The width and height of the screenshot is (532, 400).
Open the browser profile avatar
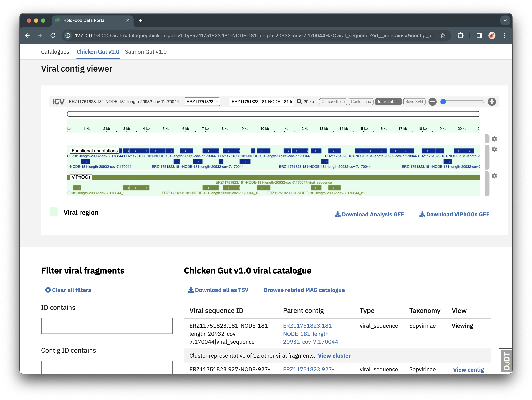[x=492, y=36]
